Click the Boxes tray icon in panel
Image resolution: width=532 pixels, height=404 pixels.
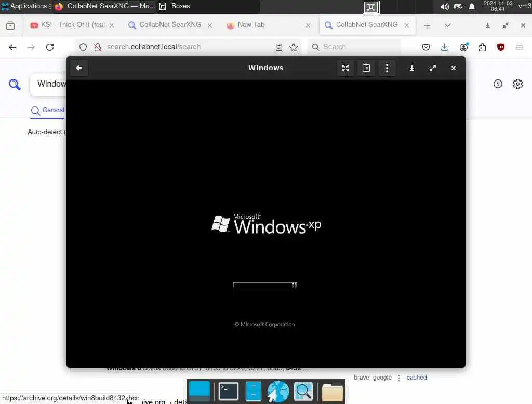coord(371,7)
